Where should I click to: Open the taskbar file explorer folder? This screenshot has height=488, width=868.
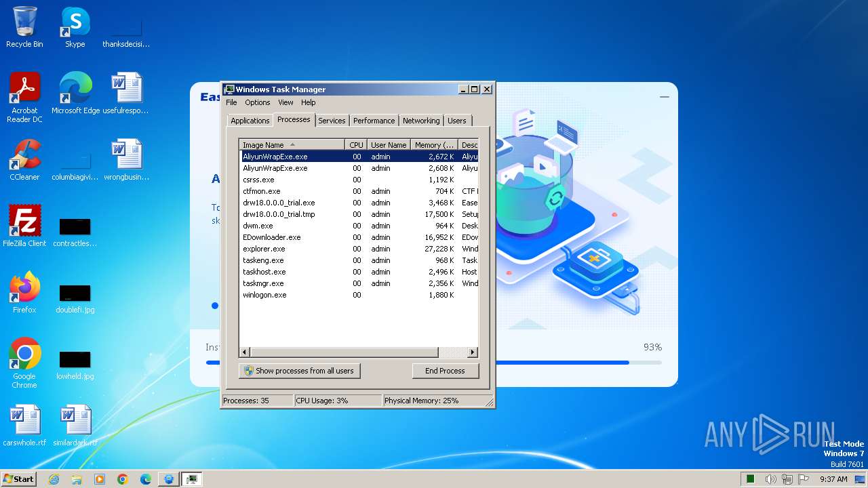point(77,479)
